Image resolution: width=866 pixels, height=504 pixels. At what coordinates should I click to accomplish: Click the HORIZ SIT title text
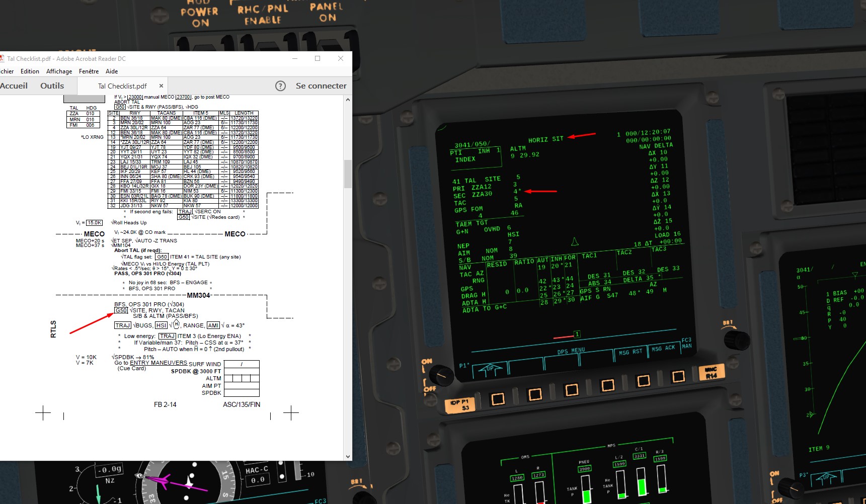tap(545, 139)
